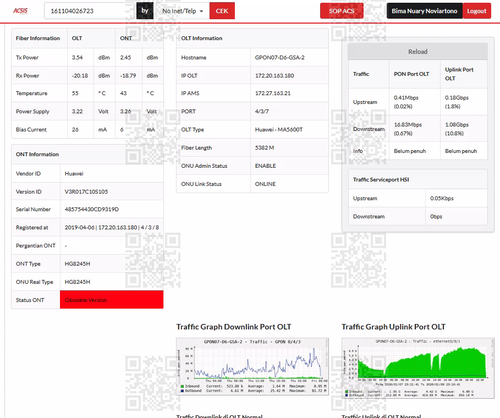Click the Pergantian ONT row label

[36, 246]
